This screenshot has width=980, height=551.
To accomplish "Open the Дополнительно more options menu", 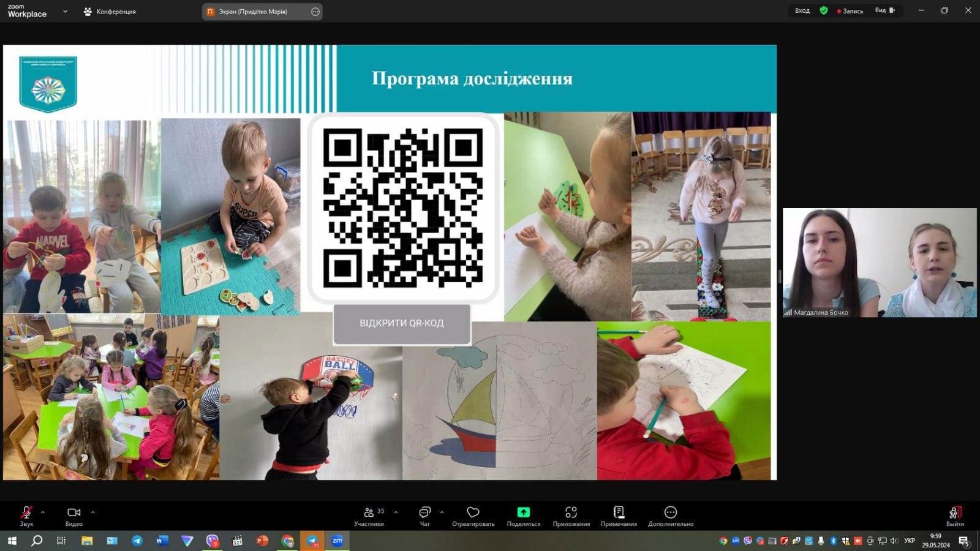I will (x=671, y=515).
